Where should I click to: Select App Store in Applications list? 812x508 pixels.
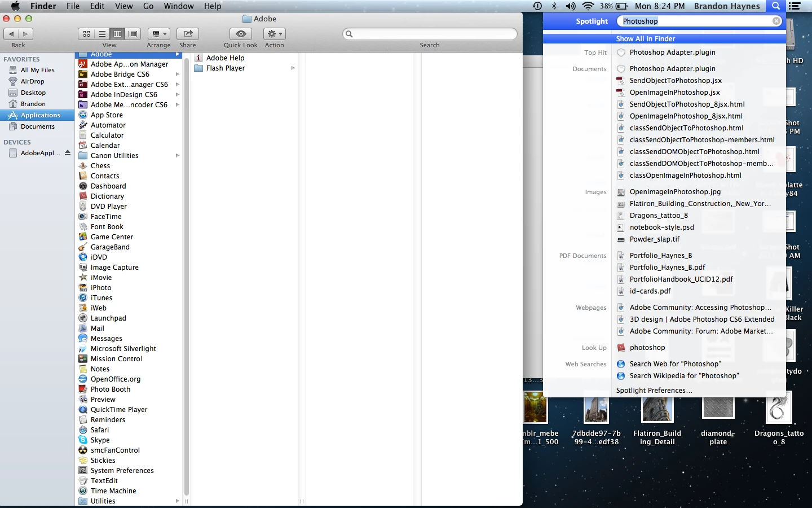coord(107,115)
